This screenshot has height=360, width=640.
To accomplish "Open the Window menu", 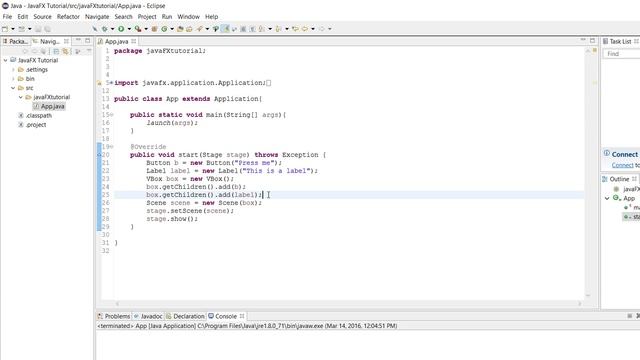I will click(188, 17).
